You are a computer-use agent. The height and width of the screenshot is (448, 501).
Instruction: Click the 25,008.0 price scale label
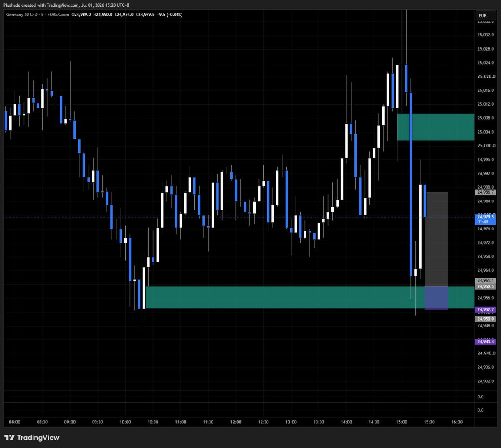pos(486,118)
